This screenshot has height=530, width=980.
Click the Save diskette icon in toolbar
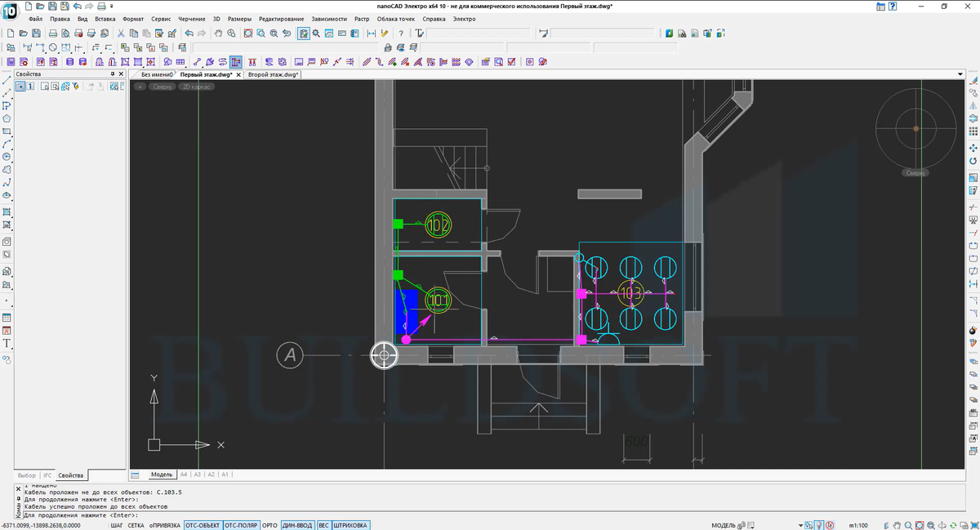pos(36,33)
